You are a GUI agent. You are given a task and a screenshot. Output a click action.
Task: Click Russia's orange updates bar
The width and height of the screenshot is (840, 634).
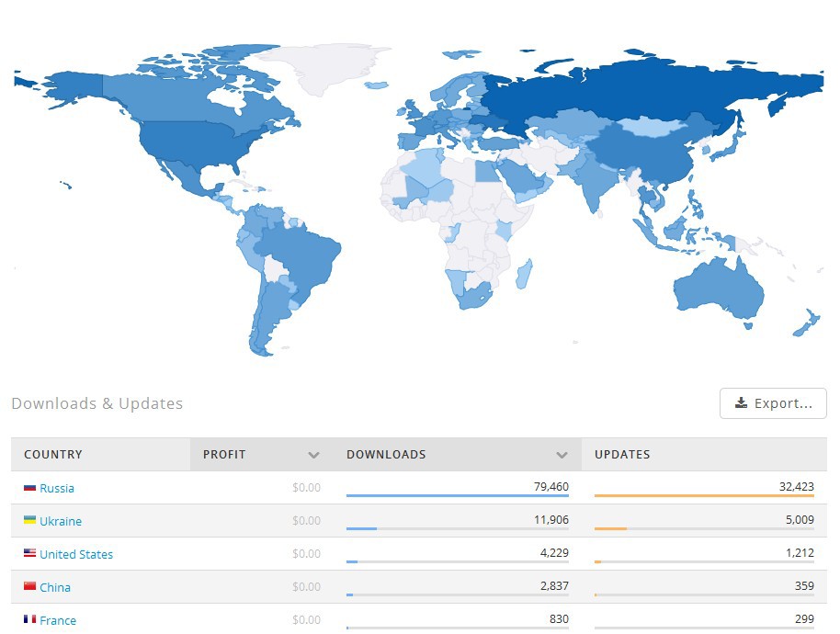[x=704, y=496]
